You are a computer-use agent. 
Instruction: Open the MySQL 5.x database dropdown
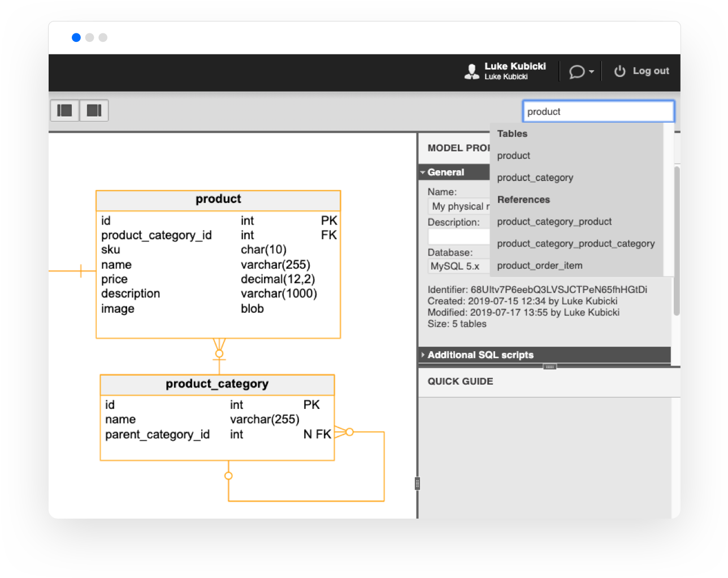pyautogui.click(x=459, y=266)
